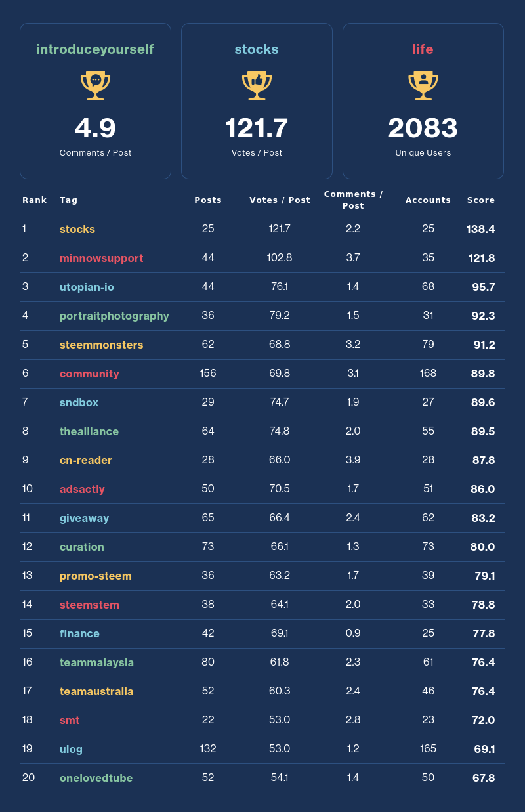Viewport: 525px width, 812px height.
Task: Click score 92.3 in portraitphotography row
Action: [483, 316]
